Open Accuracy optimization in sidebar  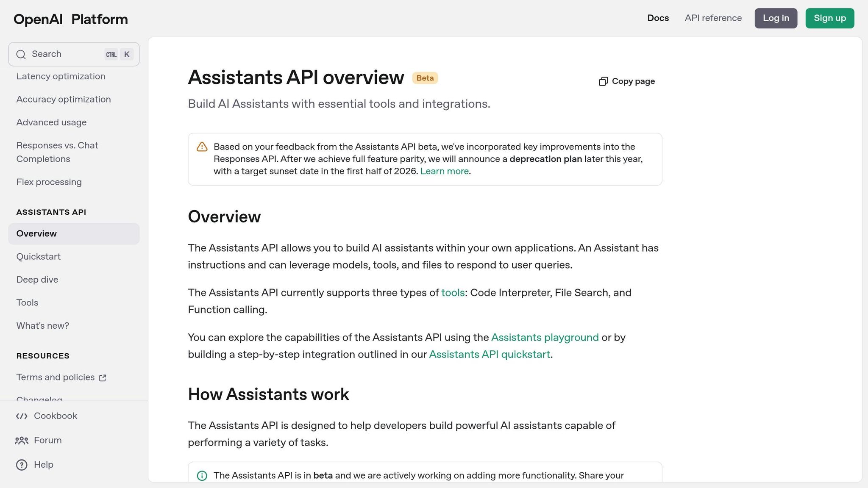tap(64, 99)
